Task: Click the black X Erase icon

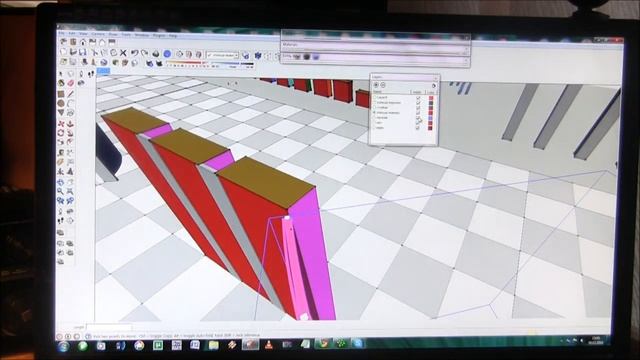Action: pos(123,53)
